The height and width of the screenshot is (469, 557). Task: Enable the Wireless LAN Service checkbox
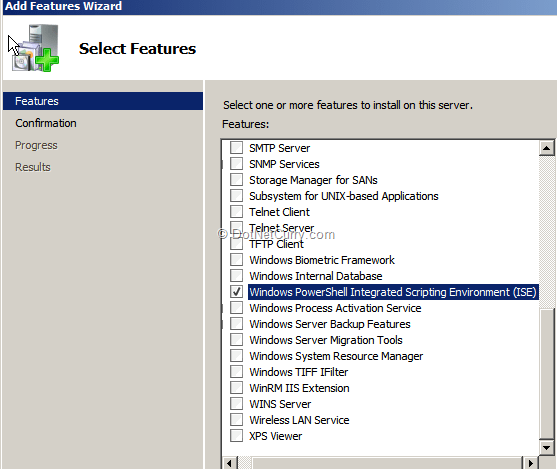(236, 420)
